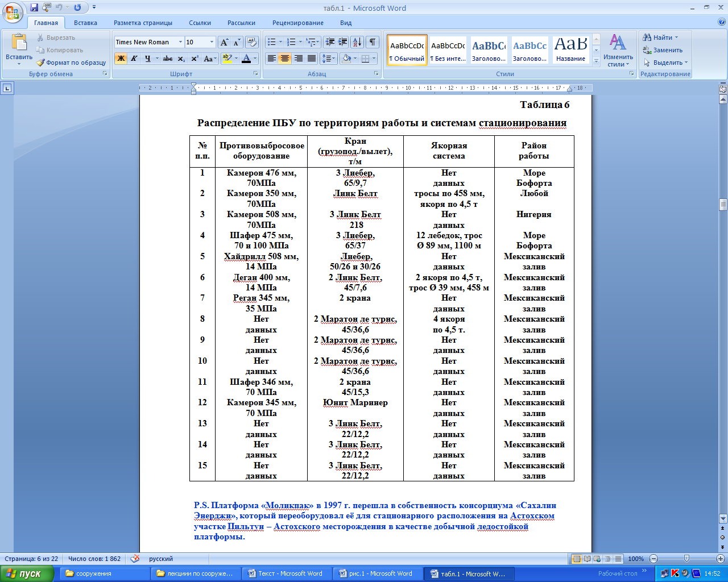Switch to the Вставка ribbon tab
This screenshot has height=582, width=728.
tap(85, 23)
